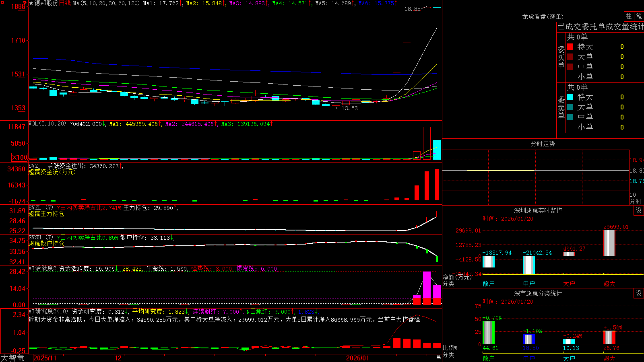
Task: Open settings 设 for 深圳超赢实时监控
Action: click(639, 210)
